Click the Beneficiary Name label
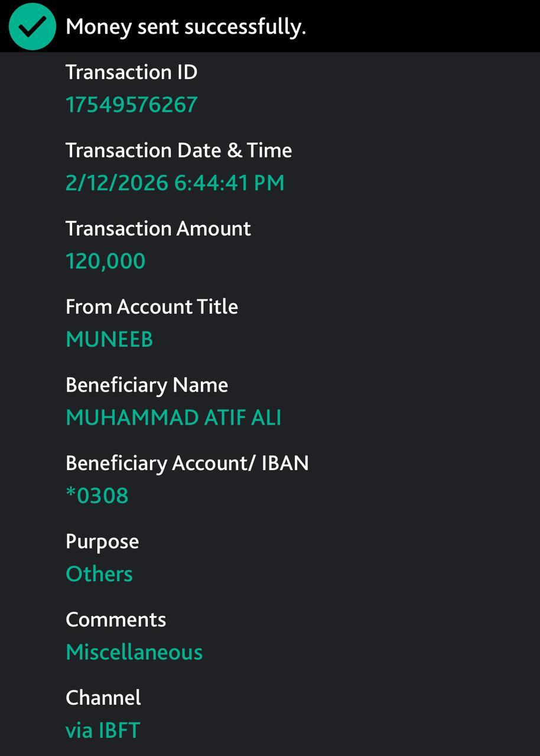 (x=147, y=385)
